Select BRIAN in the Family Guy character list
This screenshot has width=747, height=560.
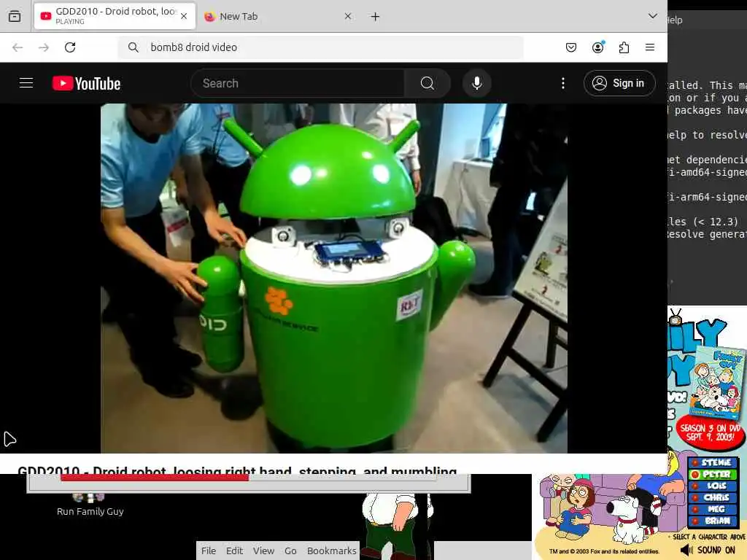click(x=713, y=521)
